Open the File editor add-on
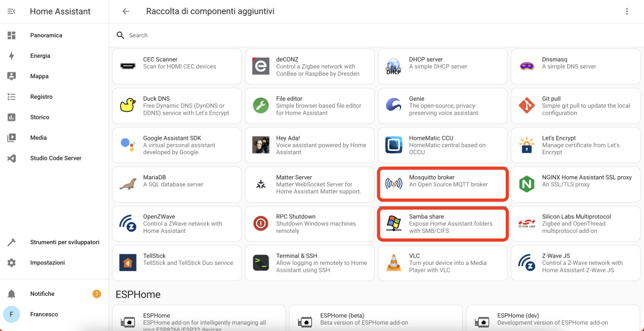Viewport: 644px width, 331px height. pyautogui.click(x=309, y=106)
